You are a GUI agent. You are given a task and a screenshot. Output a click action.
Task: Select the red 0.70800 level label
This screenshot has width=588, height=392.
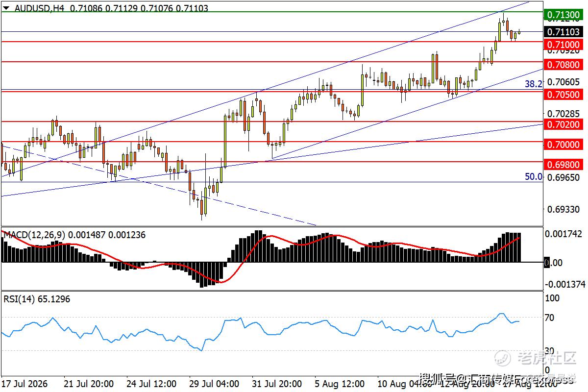pyautogui.click(x=563, y=64)
